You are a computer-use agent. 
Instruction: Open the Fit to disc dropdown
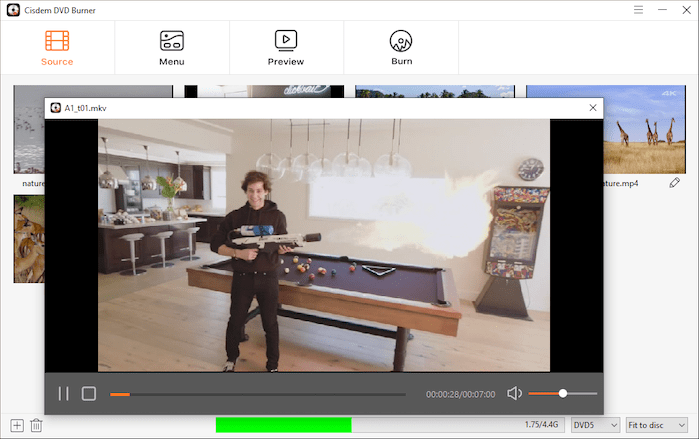(656, 425)
